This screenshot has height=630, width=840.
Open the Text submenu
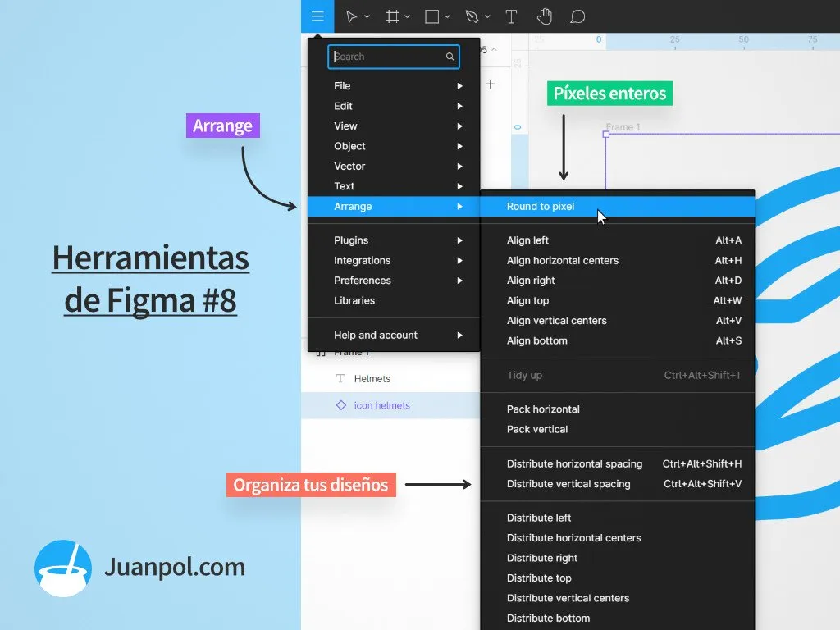point(394,186)
